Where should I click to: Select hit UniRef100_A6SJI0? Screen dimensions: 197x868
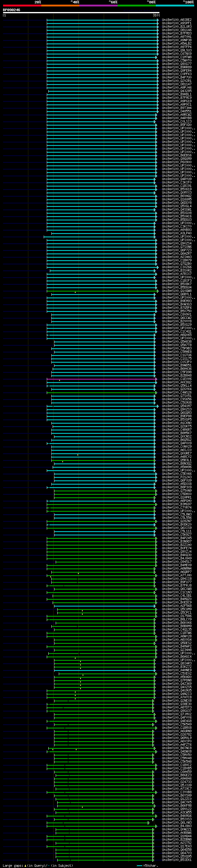[x=177, y=450]
